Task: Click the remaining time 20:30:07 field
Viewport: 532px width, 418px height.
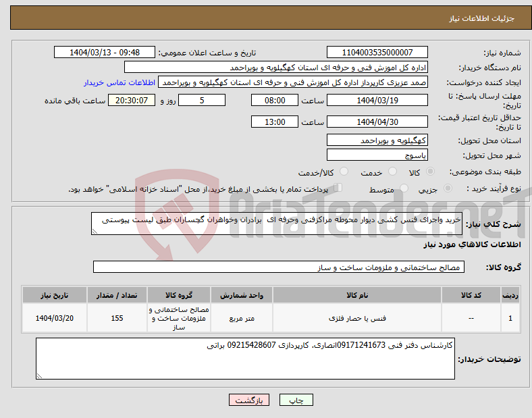Action: tap(132, 100)
